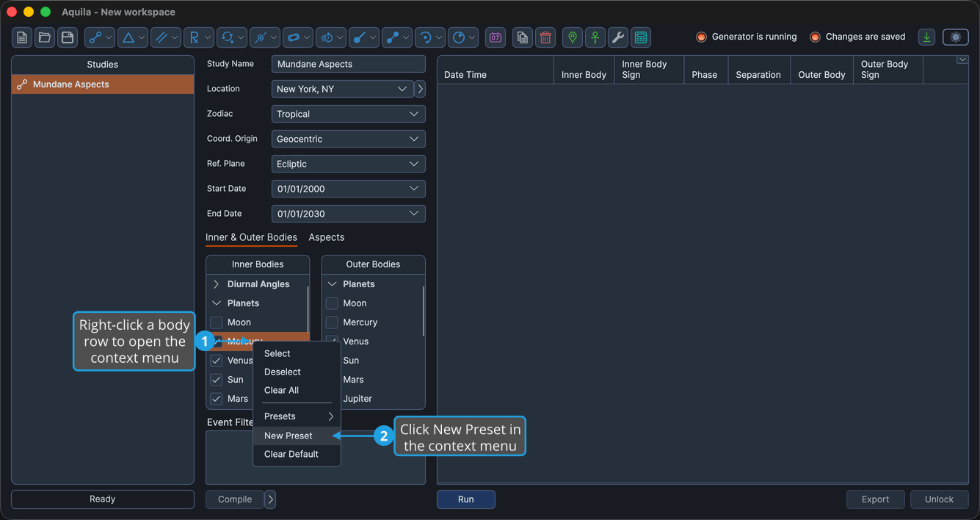The height and width of the screenshot is (520, 980).
Task: Switch to the Aspects tab
Action: [327, 237]
